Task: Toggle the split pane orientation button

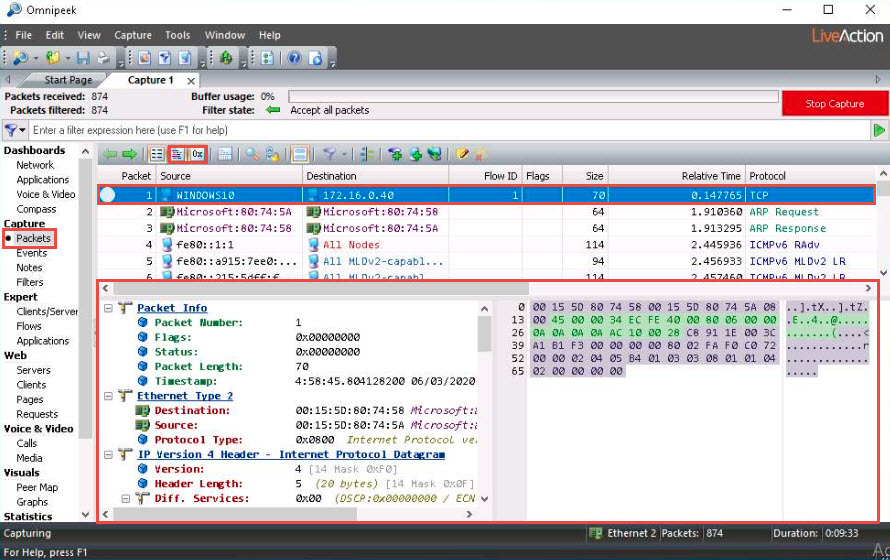Action: [x=300, y=154]
